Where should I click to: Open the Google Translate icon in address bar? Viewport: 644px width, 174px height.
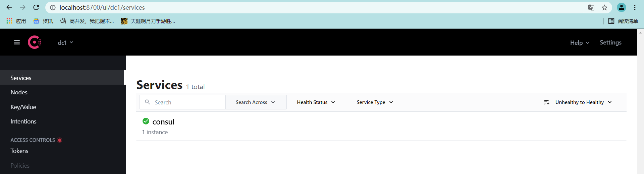[591, 7]
